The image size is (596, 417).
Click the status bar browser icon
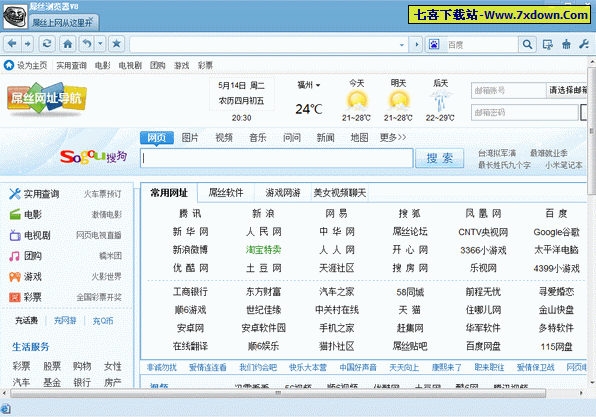pos(5,409)
